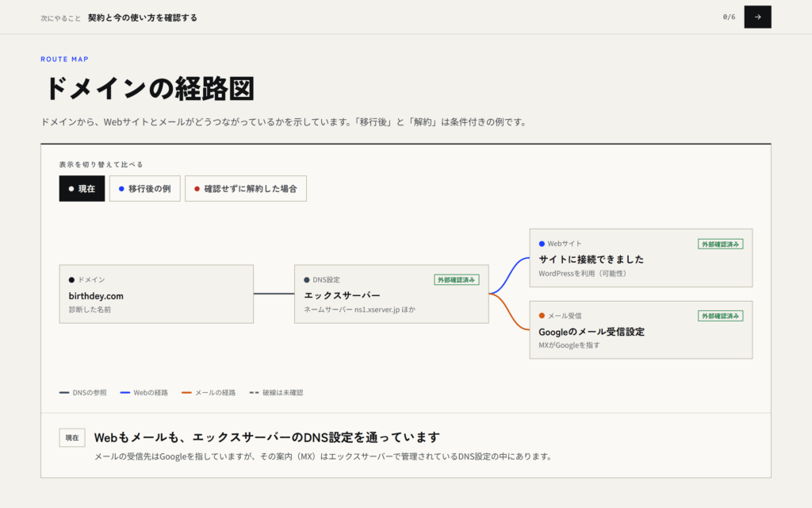
Task: Click the 表示を切り替えて比べる label
Action: tap(101, 165)
